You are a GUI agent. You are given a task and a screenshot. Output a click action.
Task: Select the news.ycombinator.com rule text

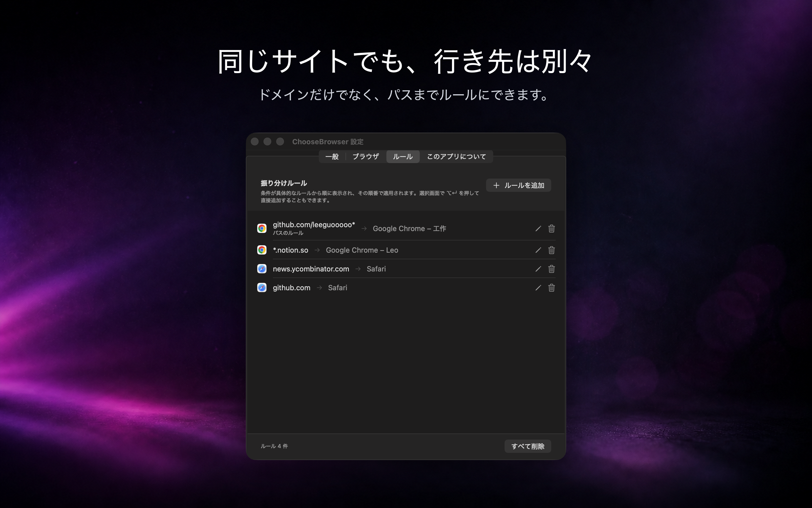[x=311, y=269]
